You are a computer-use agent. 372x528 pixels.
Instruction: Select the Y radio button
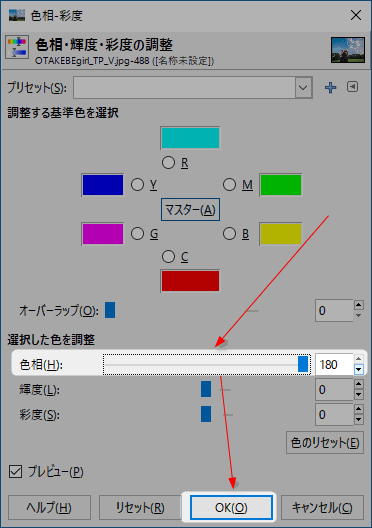pyautogui.click(x=137, y=185)
